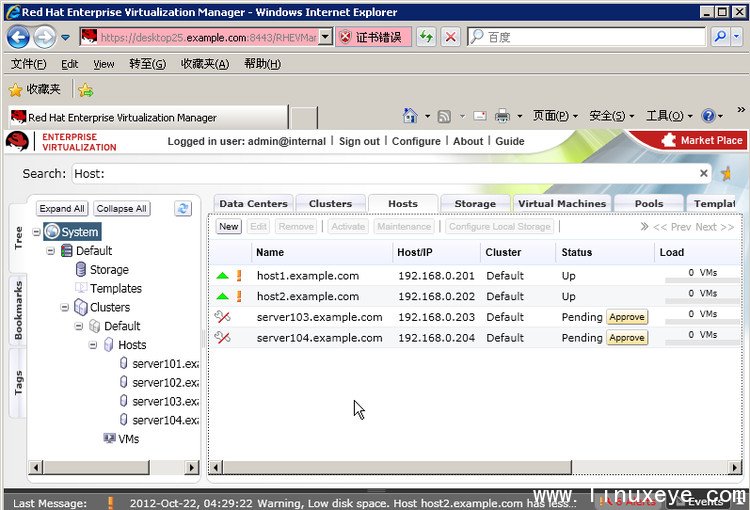Collapse the System tree node
750x510 pixels.
(x=36, y=232)
